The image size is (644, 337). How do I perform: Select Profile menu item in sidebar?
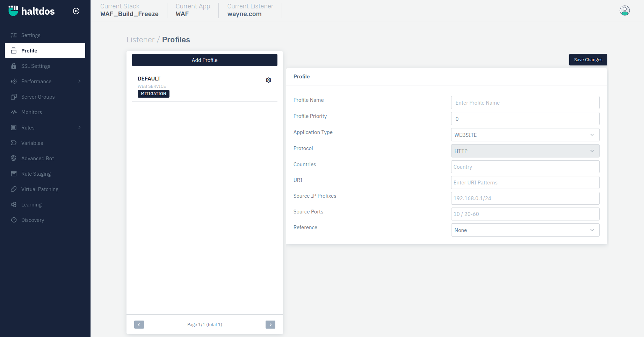45,50
